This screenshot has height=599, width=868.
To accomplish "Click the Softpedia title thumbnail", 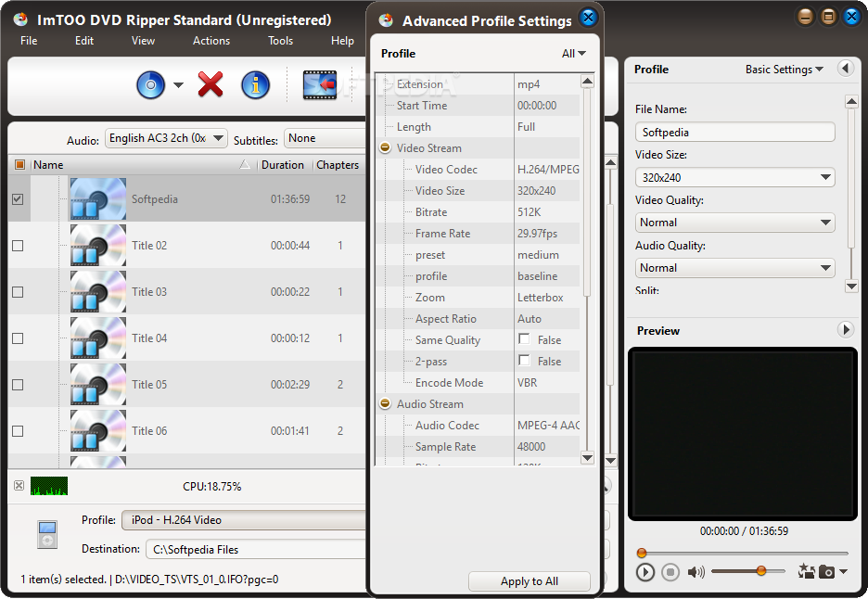I will click(x=98, y=198).
